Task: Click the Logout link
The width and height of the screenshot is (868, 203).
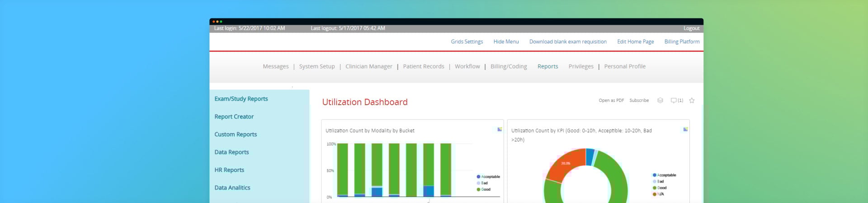Action: pyautogui.click(x=691, y=28)
